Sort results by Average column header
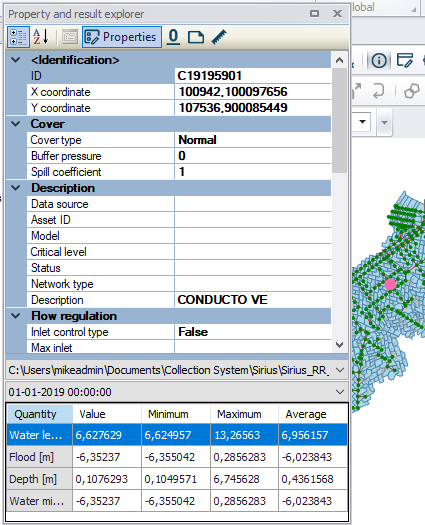425x525 pixels. click(313, 414)
